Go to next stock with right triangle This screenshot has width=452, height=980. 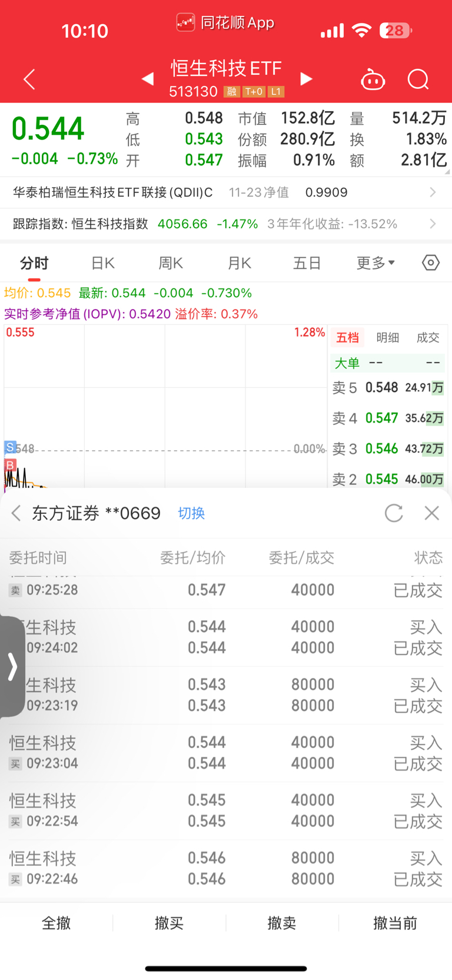306,78
